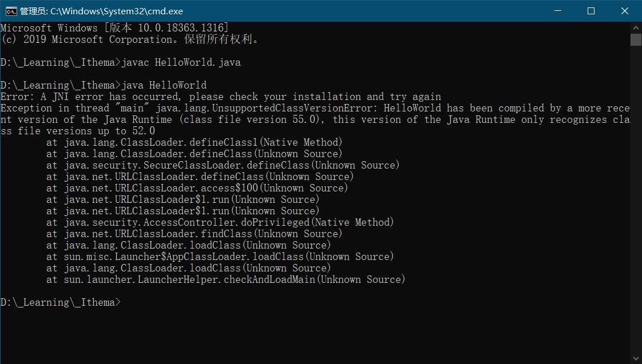Click the "javac HelloWorld.java" command text
The height and width of the screenshot is (364, 642).
[181, 62]
